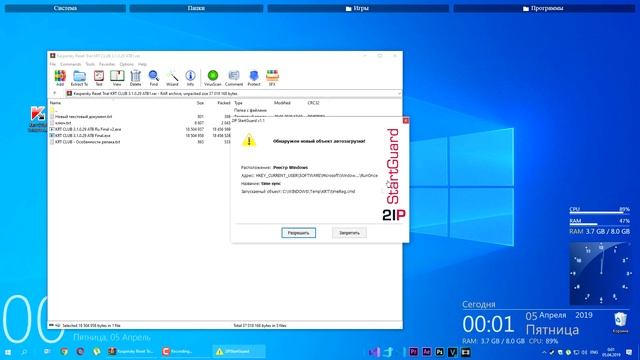Open the File menu in WinRAR
Screen dimensions: 640x360
[x=53, y=64]
